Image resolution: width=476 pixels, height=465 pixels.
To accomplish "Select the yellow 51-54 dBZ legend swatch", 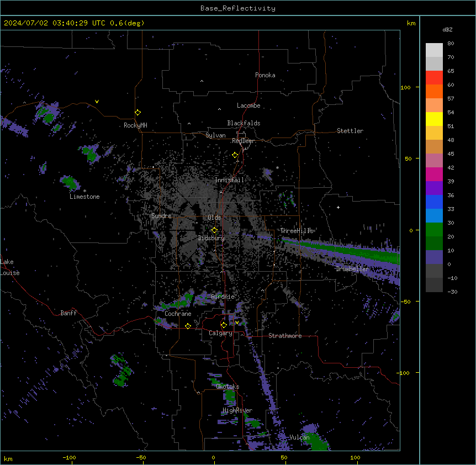I will pos(434,119).
